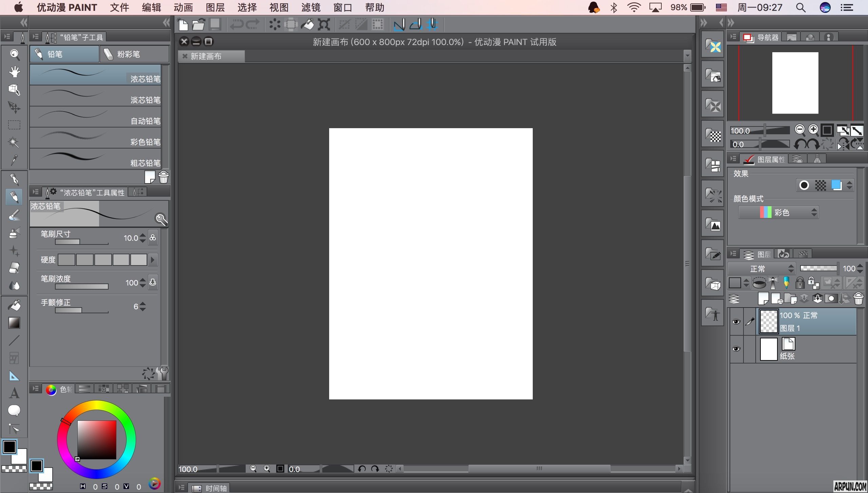Viewport: 868px width, 493px height.
Task: Open the canvas tab dropdown arrow
Action: (x=687, y=56)
